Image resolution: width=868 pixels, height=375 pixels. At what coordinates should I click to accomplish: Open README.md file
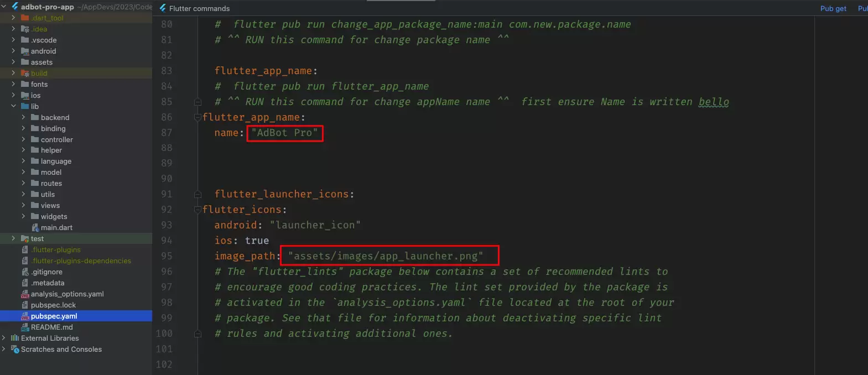[52, 327]
